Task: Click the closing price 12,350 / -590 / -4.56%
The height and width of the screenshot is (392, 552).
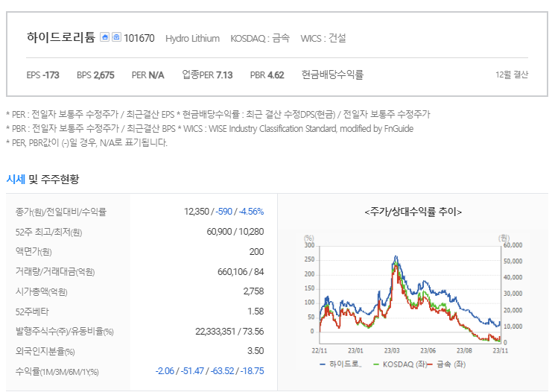Action: point(224,212)
